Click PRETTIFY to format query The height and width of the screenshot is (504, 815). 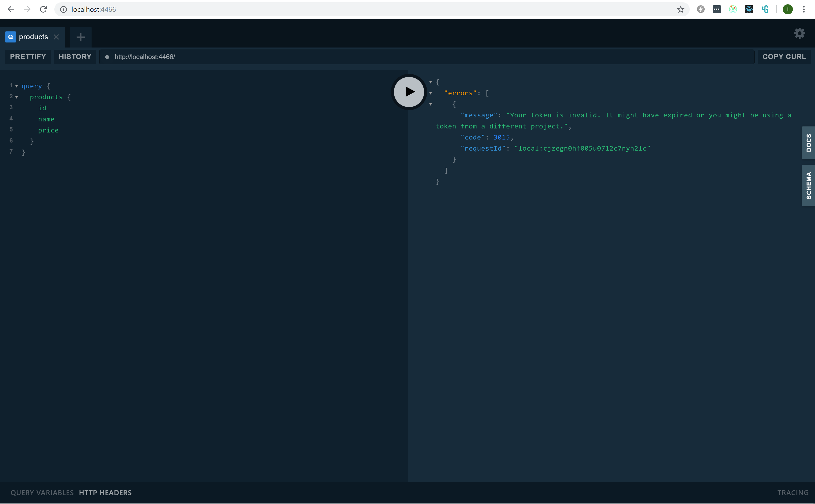(28, 57)
